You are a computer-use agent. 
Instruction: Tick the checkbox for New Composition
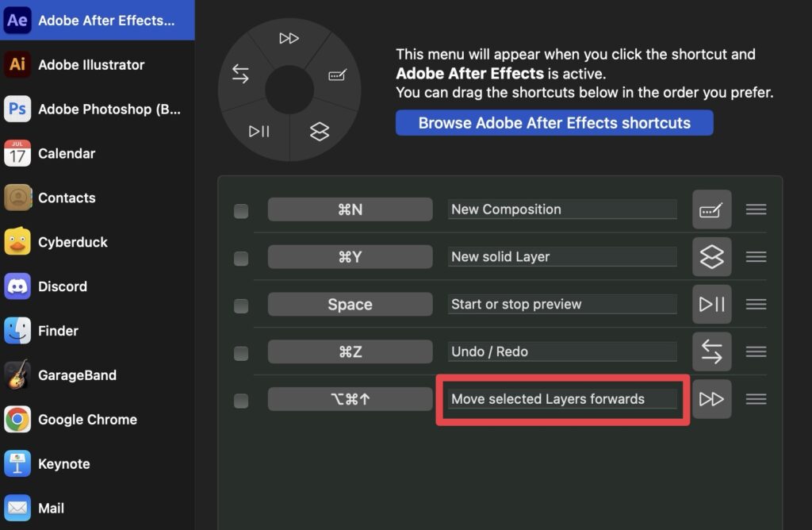241,211
